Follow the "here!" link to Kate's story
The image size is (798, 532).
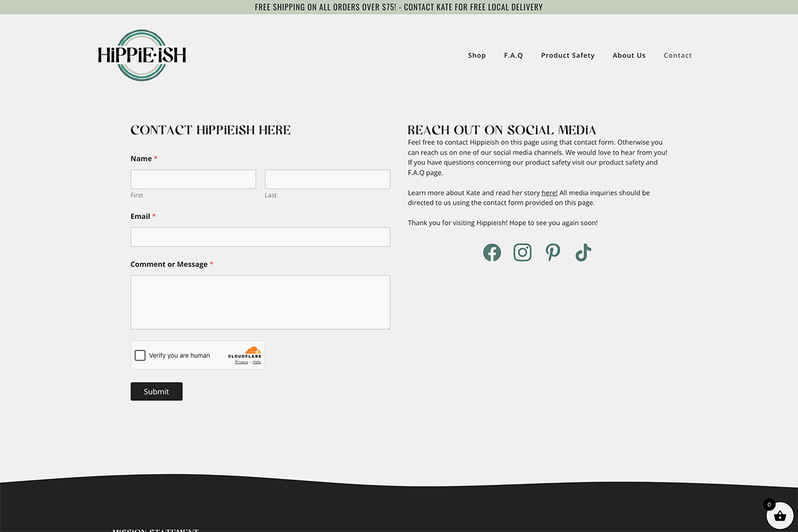(549, 193)
